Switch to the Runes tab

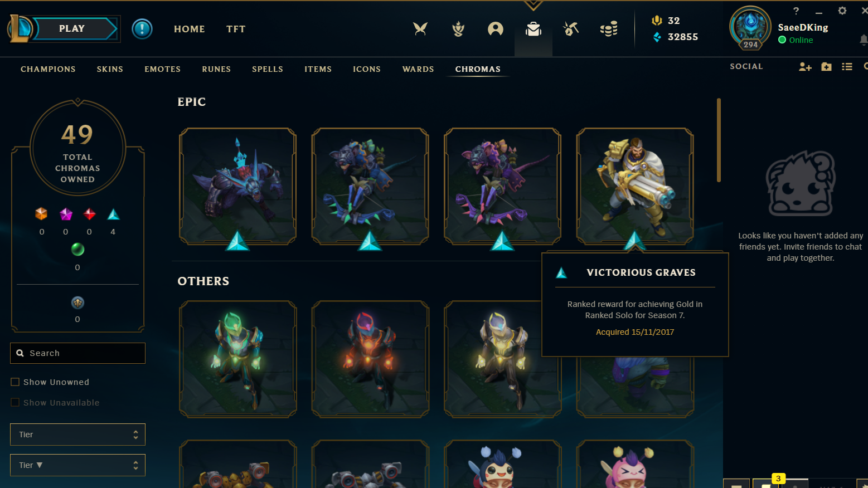pyautogui.click(x=216, y=69)
